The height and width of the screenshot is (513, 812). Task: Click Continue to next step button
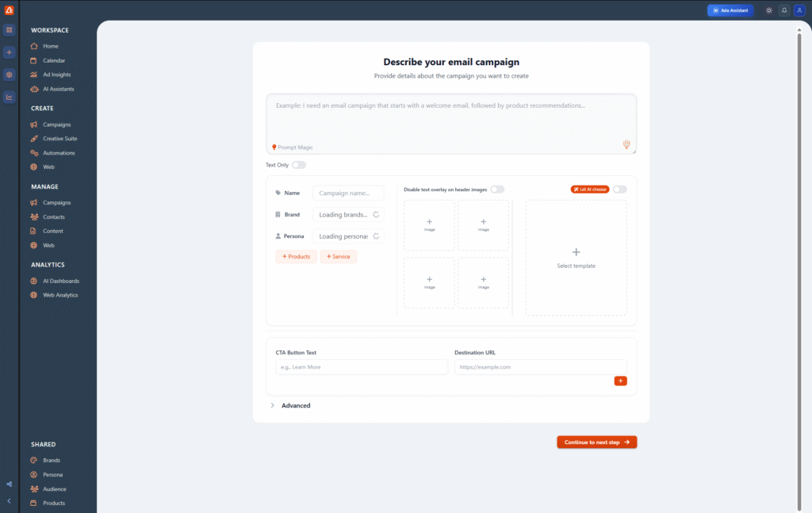pos(596,442)
